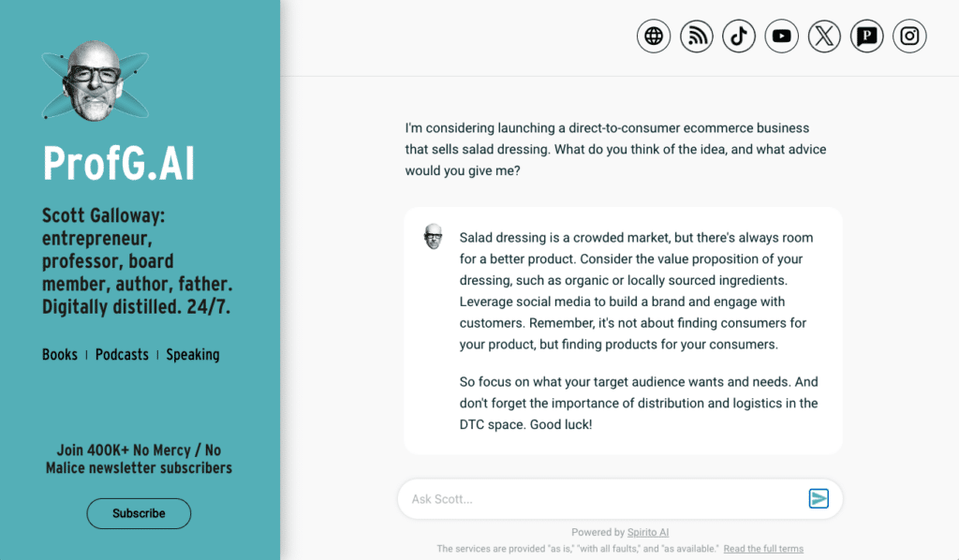Click the avatar in the chat reply
Viewport: 959px width, 560px height.
tap(433, 237)
